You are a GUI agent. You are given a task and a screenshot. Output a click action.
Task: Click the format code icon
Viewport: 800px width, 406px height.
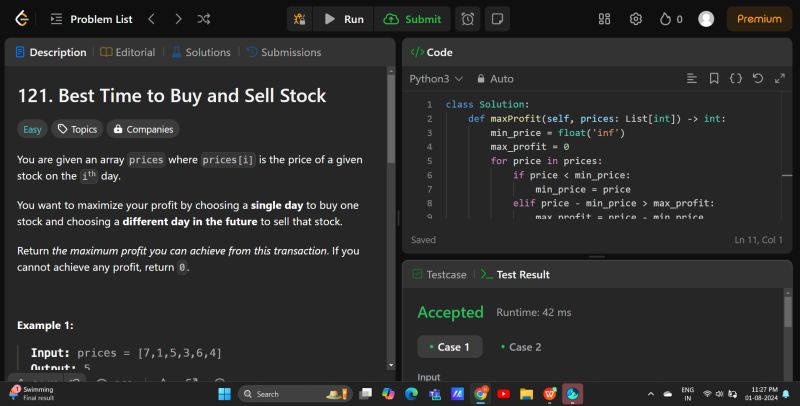pyautogui.click(x=692, y=79)
